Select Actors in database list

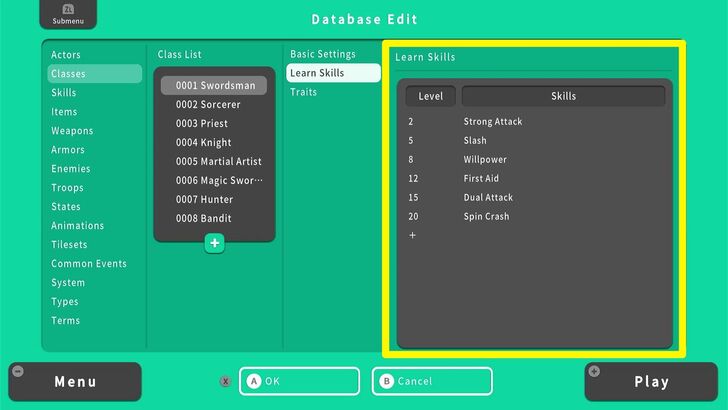65,55
